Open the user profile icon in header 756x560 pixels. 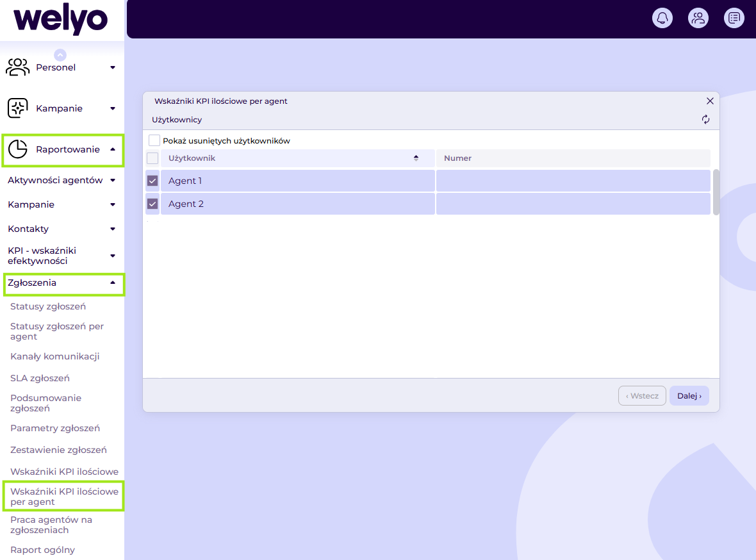tap(698, 19)
